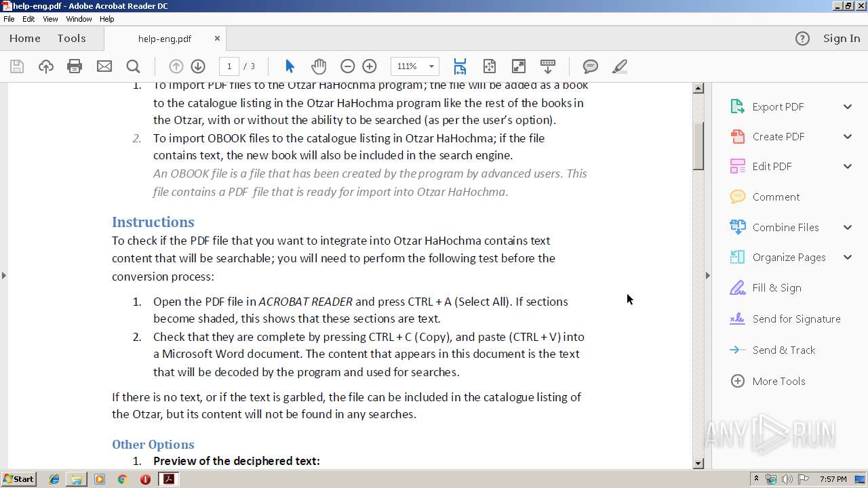Click the Fit one full page icon
Image resolution: width=868 pixels, height=488 pixels.
coord(490,66)
